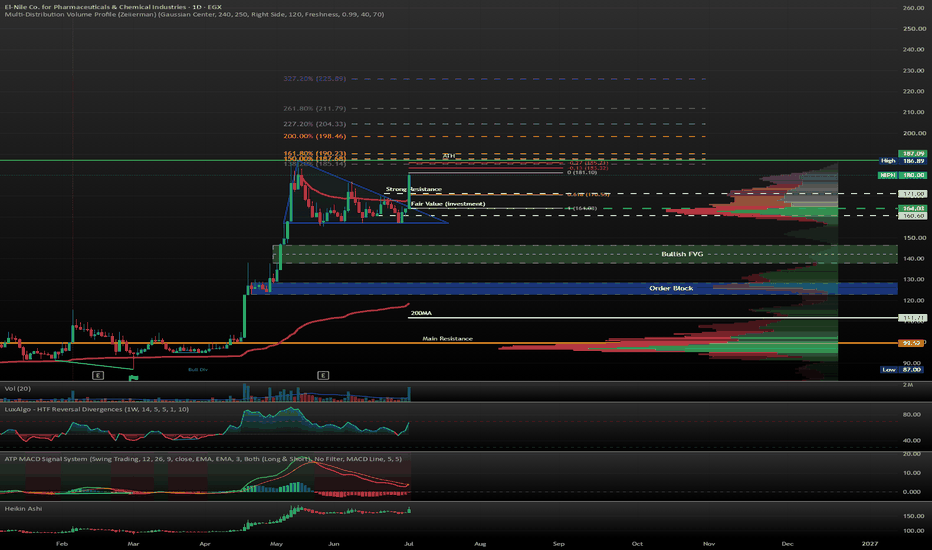Click the 227.20% (204.33) Fibonacci label

(314, 124)
